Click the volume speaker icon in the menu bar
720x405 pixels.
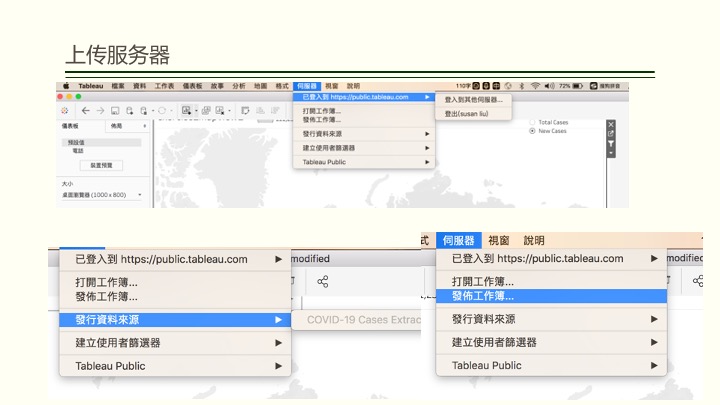[549, 86]
